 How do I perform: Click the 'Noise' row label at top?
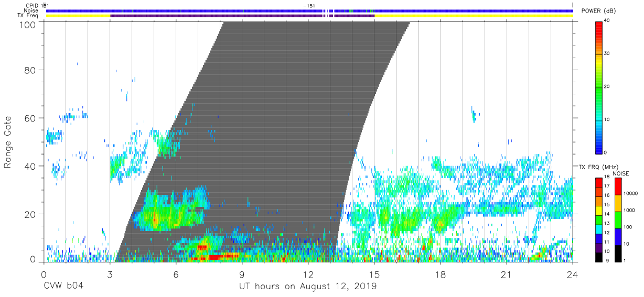[31, 10]
